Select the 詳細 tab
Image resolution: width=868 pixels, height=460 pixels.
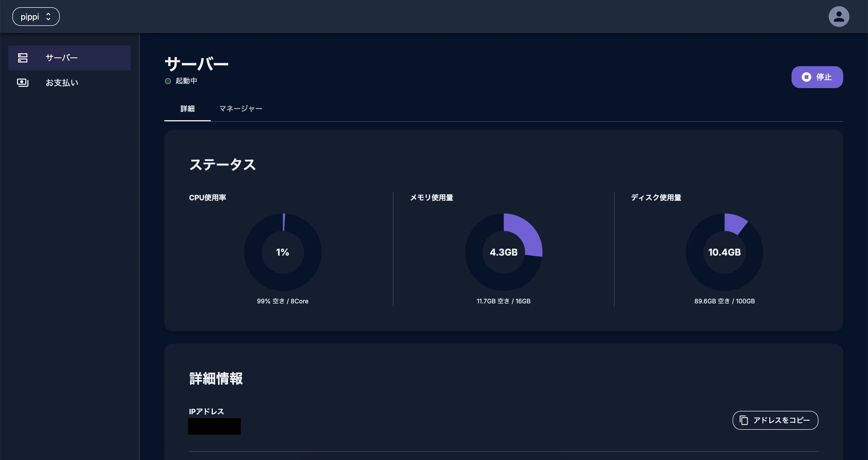187,109
